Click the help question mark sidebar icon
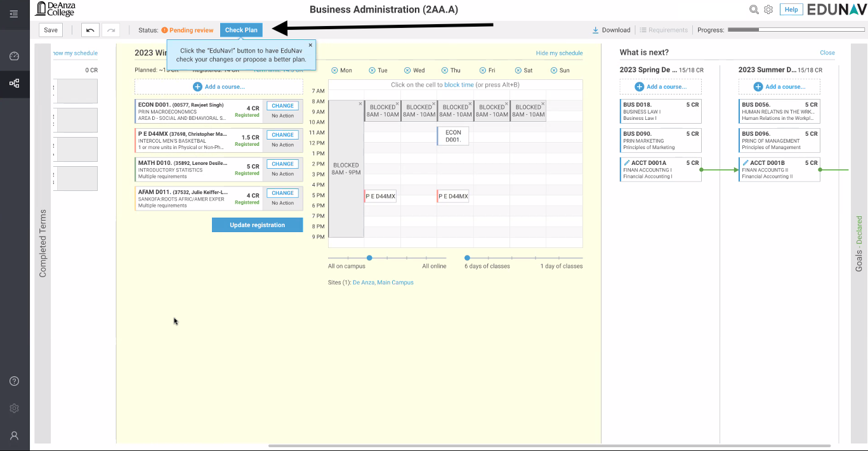The width and height of the screenshot is (868, 451). coord(14,381)
